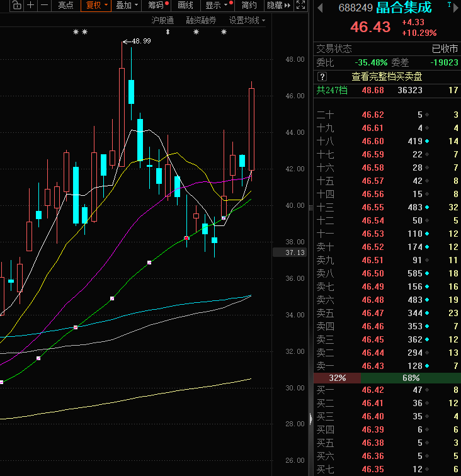Click the 沪股通 tag
461x476 pixels.
pyautogui.click(x=162, y=20)
